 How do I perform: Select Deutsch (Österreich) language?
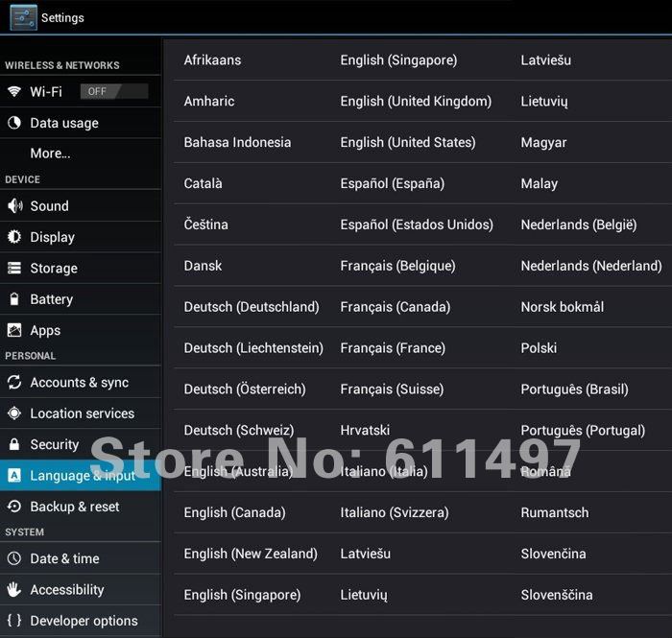[x=245, y=390]
